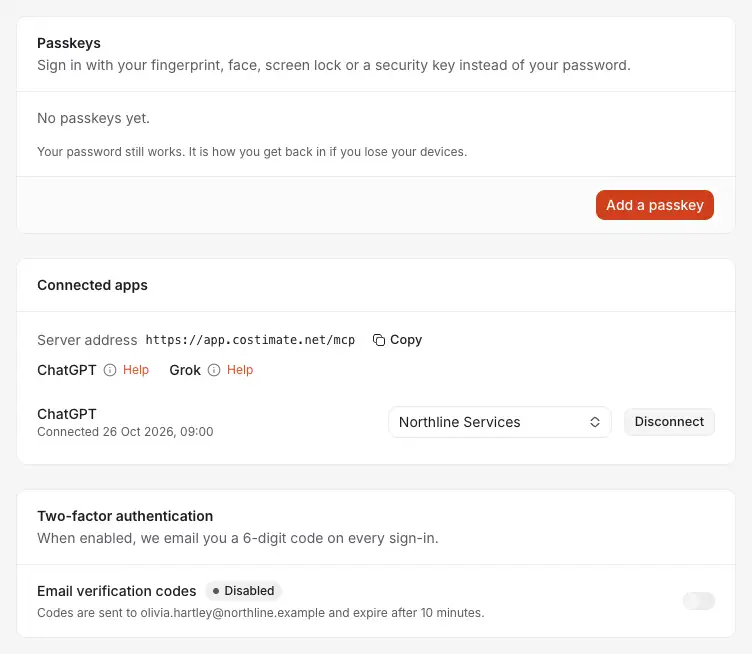Viewport: 752px width, 654px height.
Task: Click the Email verification codes label
Action: pos(117,591)
